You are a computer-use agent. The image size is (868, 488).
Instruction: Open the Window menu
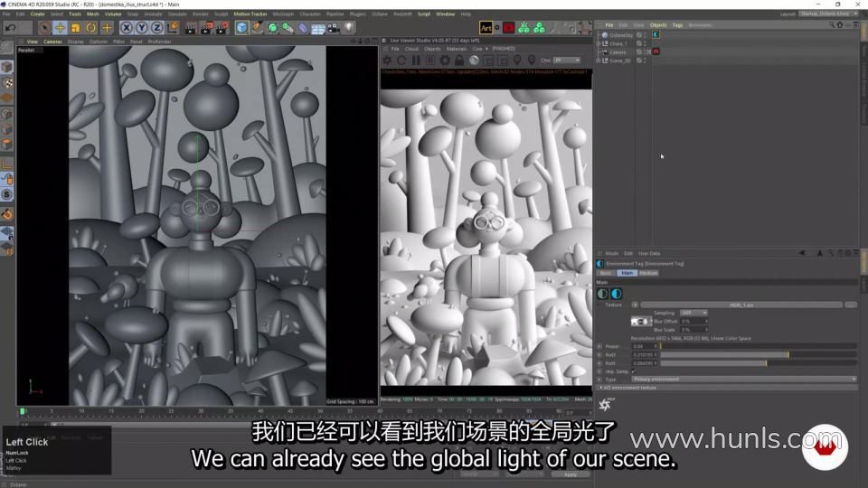tap(445, 14)
